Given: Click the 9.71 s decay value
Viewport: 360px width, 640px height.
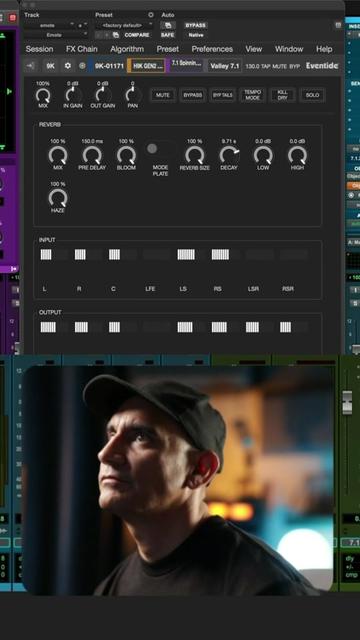Looking at the screenshot, I should pos(229,141).
